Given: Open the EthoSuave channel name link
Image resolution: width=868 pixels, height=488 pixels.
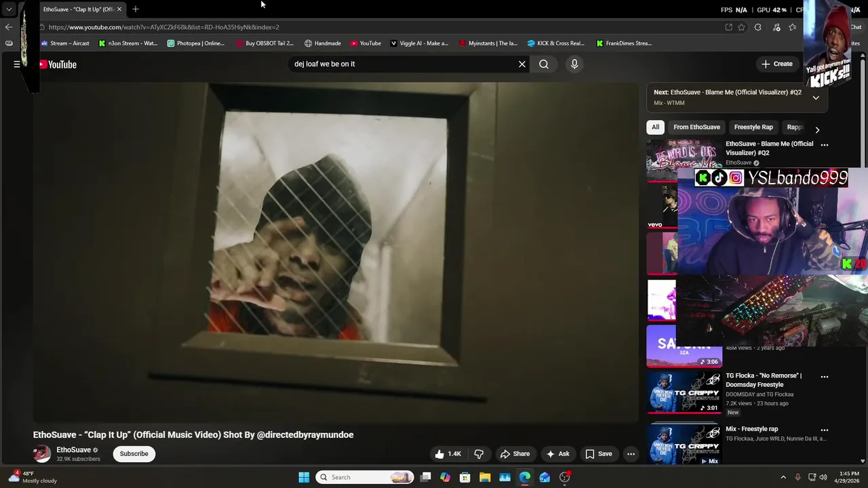Looking at the screenshot, I should 73,449.
